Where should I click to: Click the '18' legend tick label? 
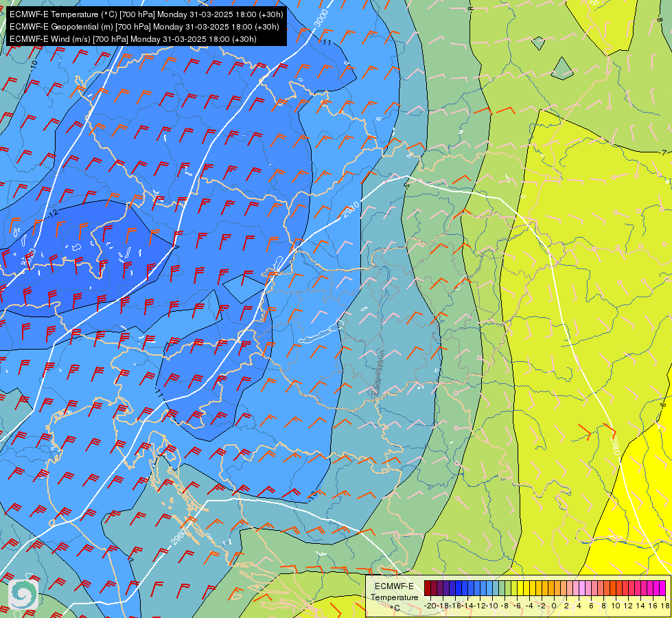tap(665, 606)
